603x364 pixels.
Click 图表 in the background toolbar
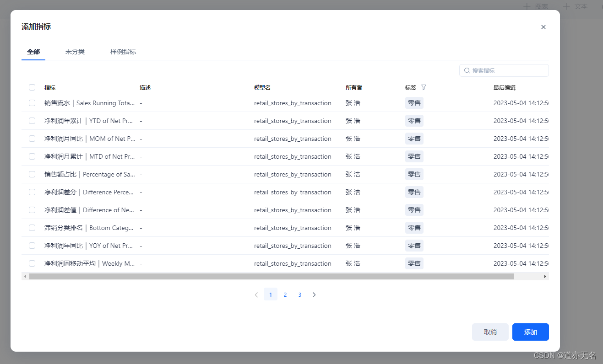[x=536, y=6]
